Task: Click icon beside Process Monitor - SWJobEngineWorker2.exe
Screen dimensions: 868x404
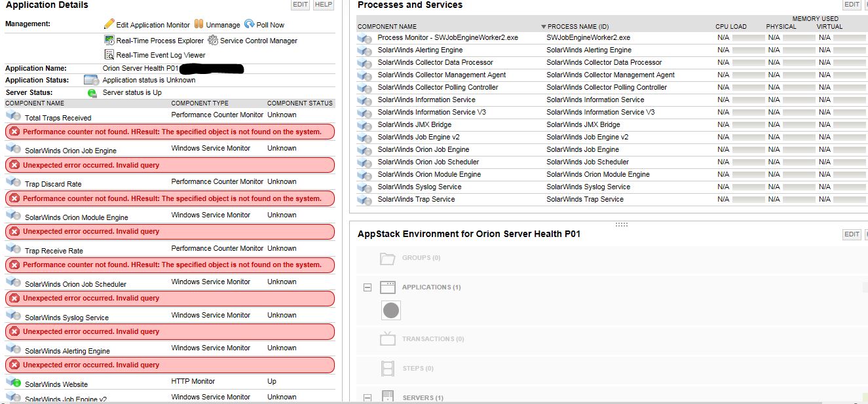Action: point(364,38)
